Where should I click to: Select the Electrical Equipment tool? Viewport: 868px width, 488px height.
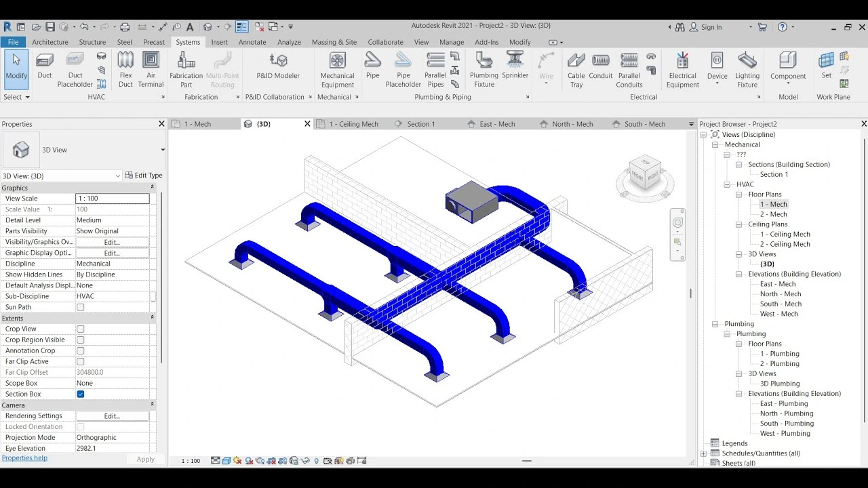tap(683, 70)
